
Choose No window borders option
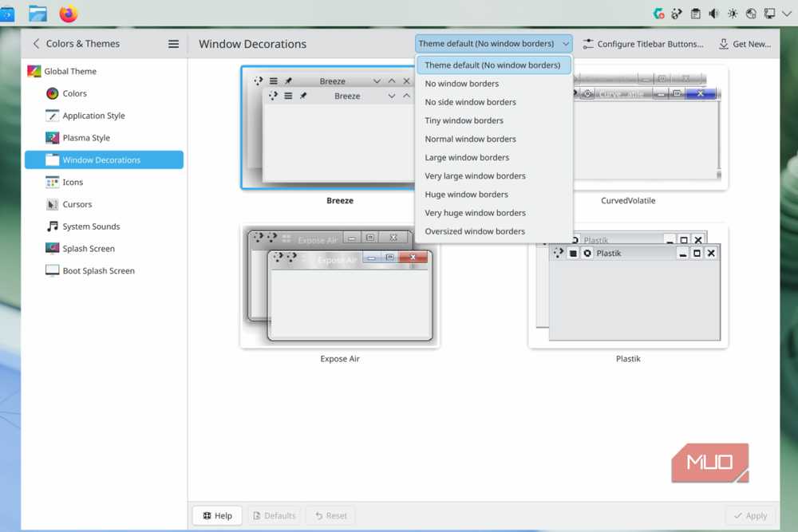point(494,84)
